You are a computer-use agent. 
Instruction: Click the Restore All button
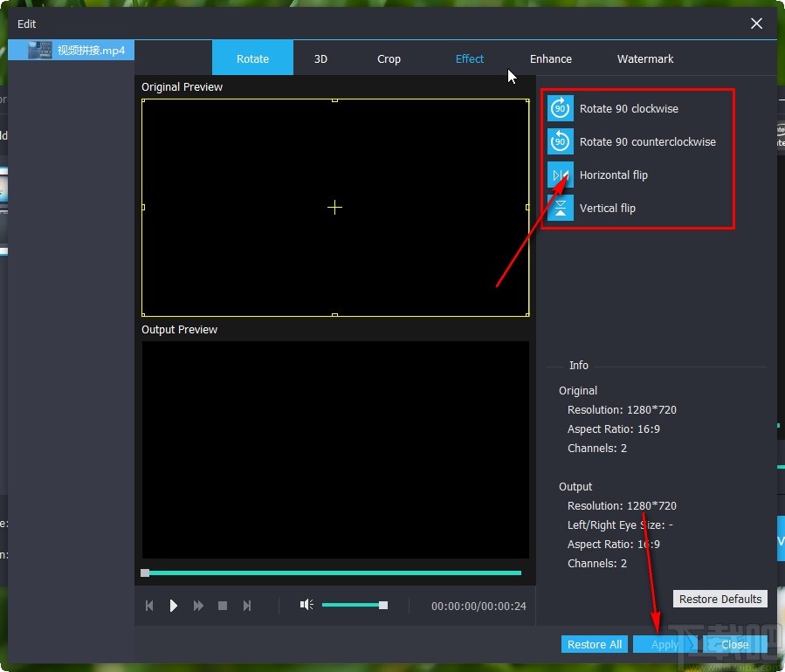point(595,644)
